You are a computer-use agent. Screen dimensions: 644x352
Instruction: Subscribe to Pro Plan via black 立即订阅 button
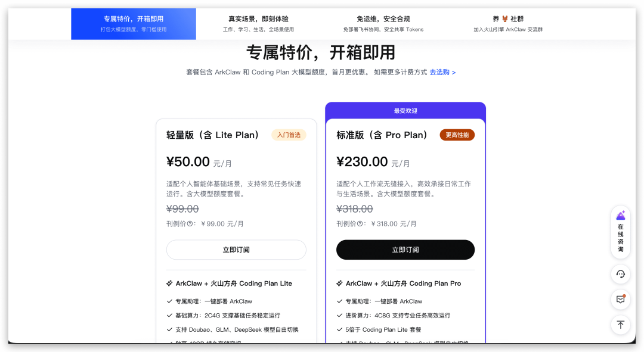click(405, 250)
